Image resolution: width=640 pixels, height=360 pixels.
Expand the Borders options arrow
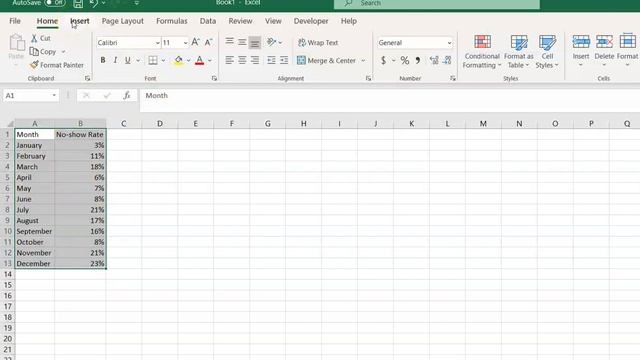click(x=163, y=60)
